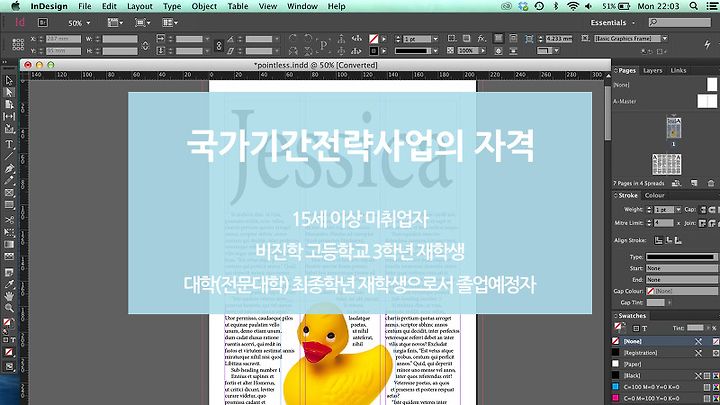Open the Stroke panel Weight dropdown
The image size is (720, 405).
point(678,209)
